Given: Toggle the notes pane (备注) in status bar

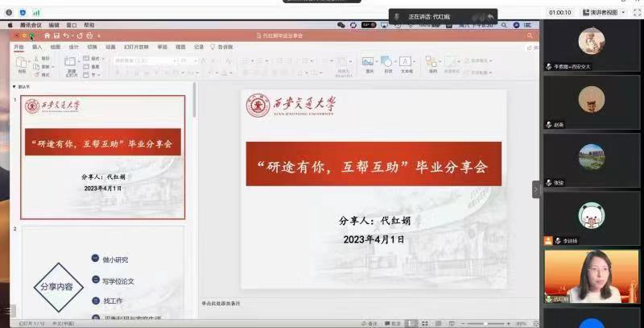Looking at the screenshot, I should 369,324.
